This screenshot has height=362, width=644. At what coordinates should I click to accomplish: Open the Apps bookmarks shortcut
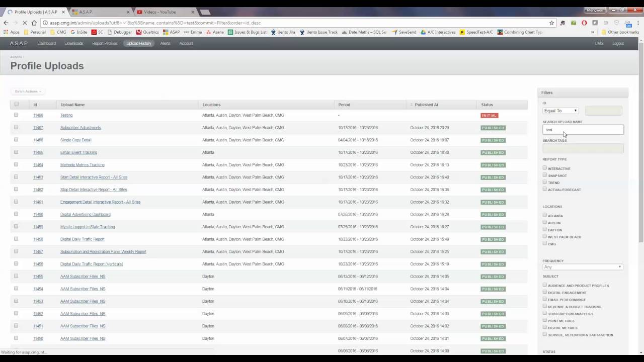[x=11, y=32]
